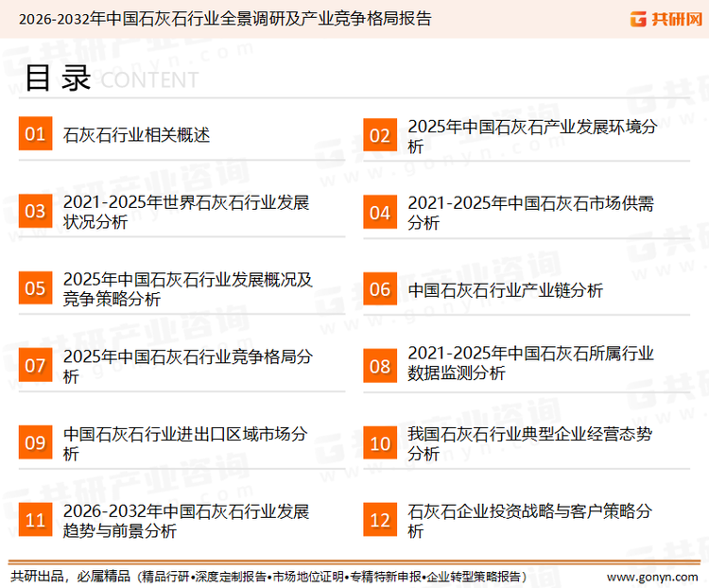This screenshot has width=709, height=588.
Task: Open chapter 中国石灰石行业进出口区域市场分析
Action: click(185, 443)
